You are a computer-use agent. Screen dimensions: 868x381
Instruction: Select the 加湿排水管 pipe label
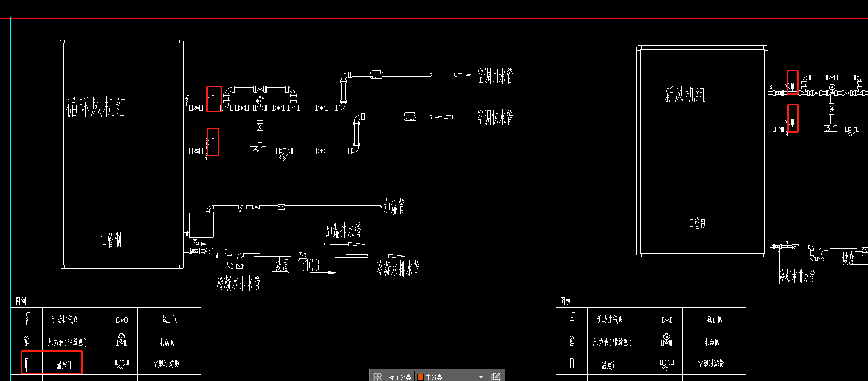344,230
